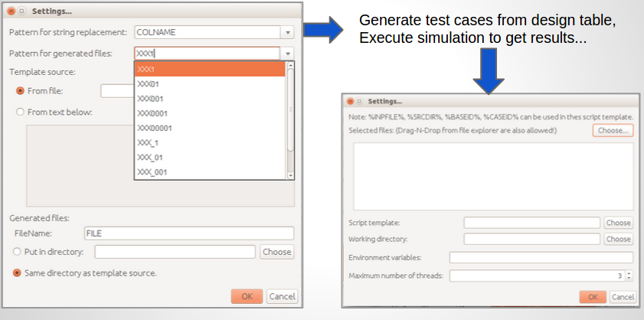Click the Environment variables input field
Image resolution: width=644 pixels, height=320 pixels.
point(541,258)
